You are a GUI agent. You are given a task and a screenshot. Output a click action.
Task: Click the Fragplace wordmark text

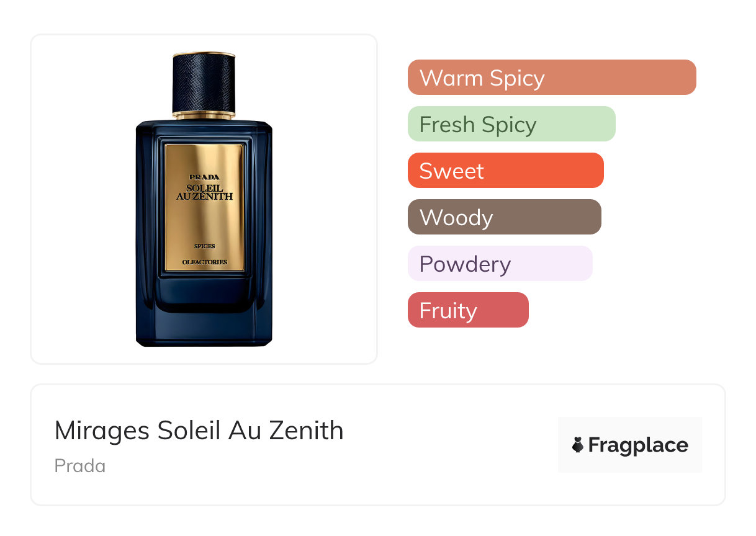click(x=638, y=445)
